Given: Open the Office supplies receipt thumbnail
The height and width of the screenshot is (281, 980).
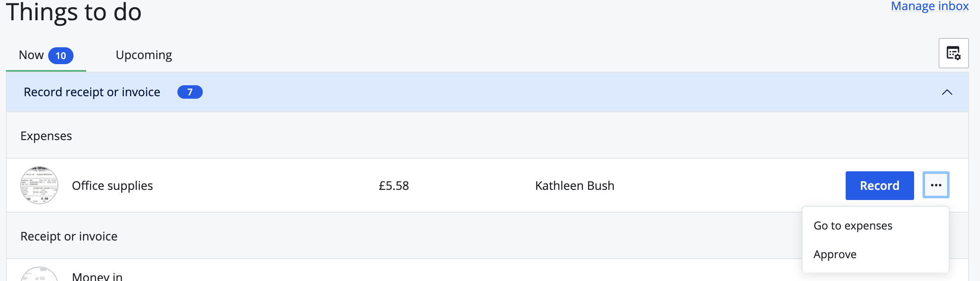Looking at the screenshot, I should [39, 185].
